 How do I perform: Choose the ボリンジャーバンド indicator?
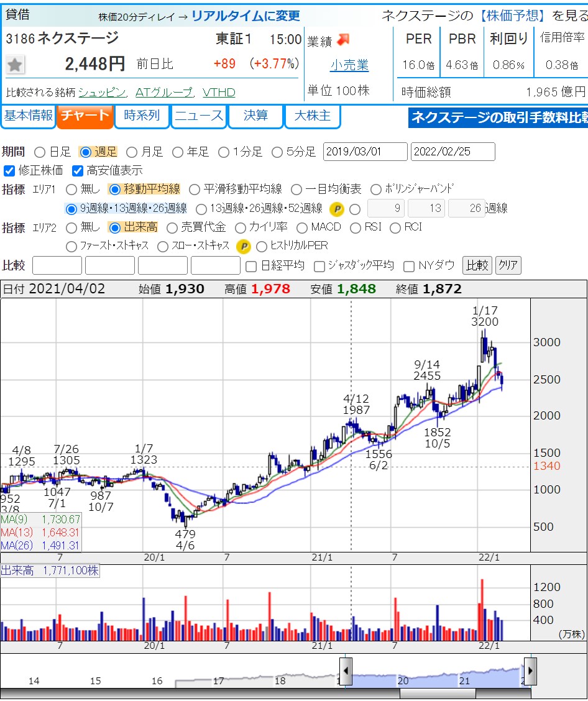pos(376,189)
